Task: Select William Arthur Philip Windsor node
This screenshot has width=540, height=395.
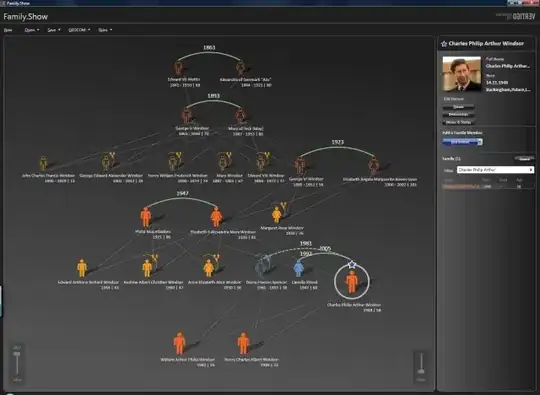Action: [179, 343]
